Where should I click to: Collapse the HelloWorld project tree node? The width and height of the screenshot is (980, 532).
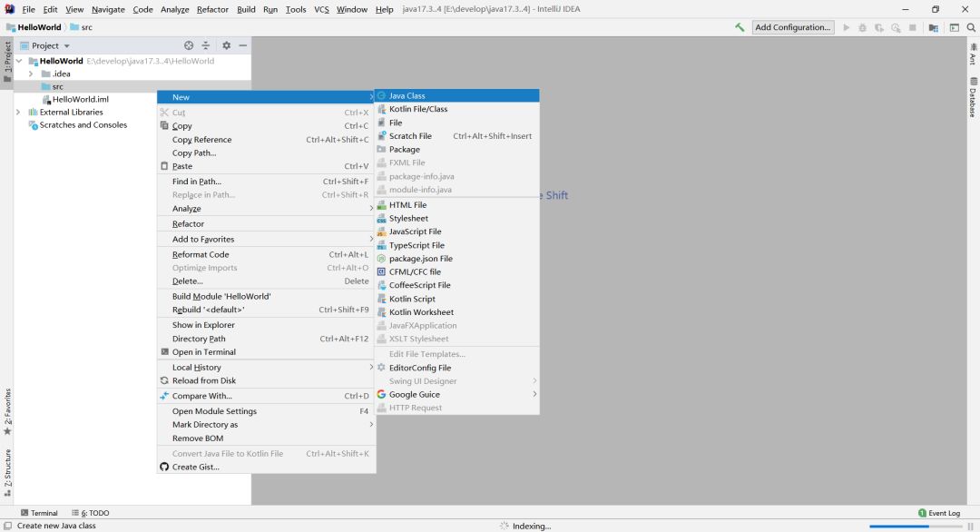pyautogui.click(x=19, y=61)
